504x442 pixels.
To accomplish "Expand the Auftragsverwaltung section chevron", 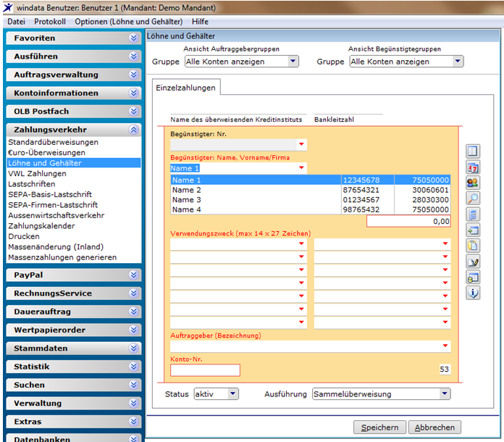I will 133,75.
